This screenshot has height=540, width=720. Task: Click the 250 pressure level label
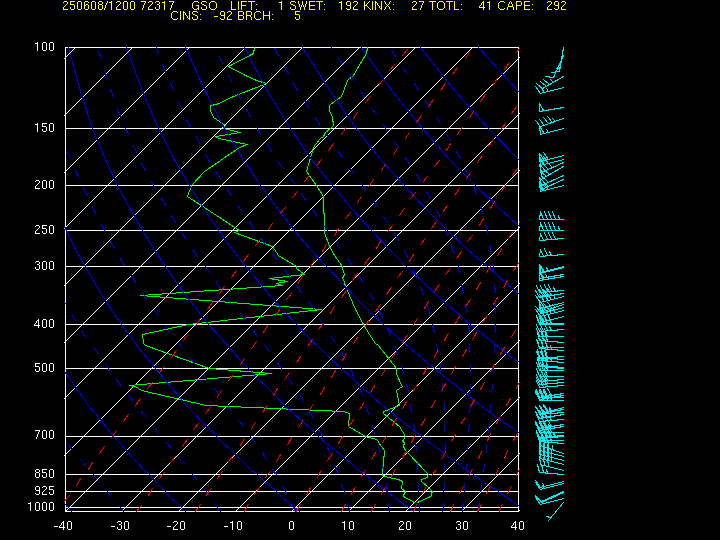point(45,229)
